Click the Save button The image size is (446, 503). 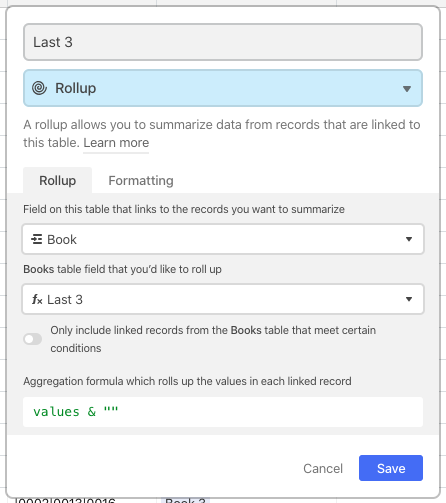(391, 468)
